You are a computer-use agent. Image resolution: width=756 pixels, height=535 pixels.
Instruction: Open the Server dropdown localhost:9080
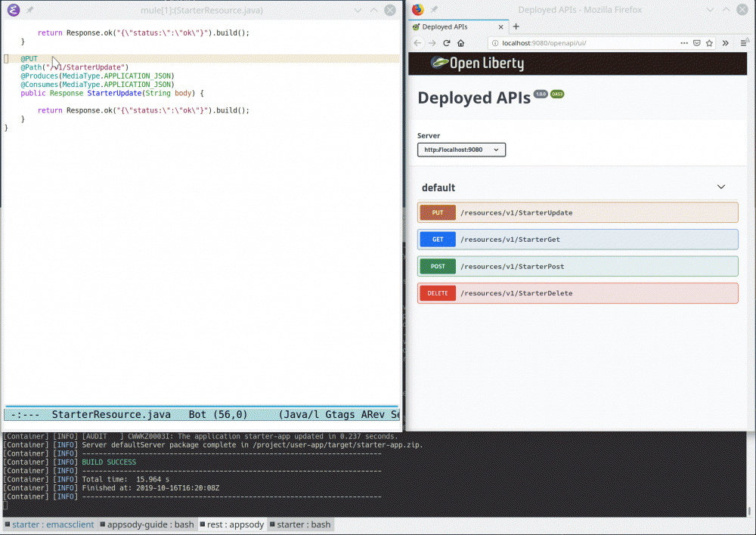point(461,150)
